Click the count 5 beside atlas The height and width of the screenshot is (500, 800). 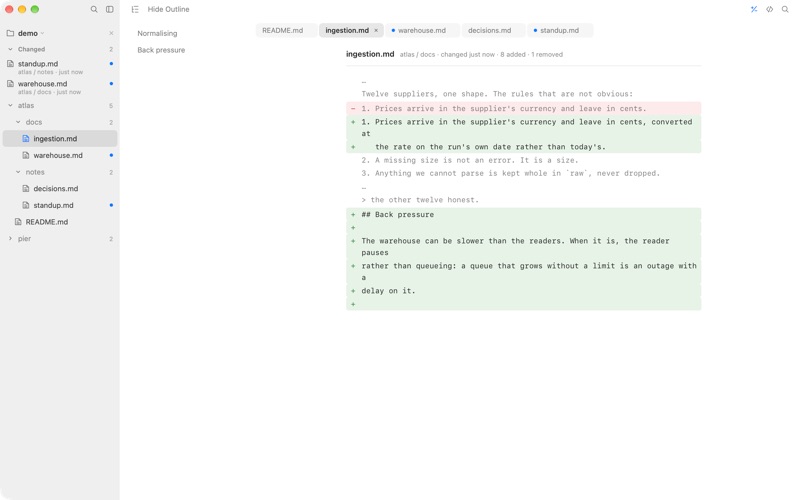click(111, 106)
